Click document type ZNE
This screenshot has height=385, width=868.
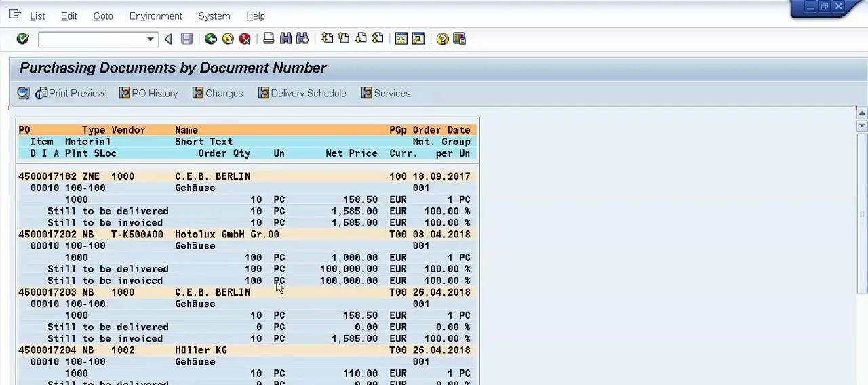(x=91, y=176)
